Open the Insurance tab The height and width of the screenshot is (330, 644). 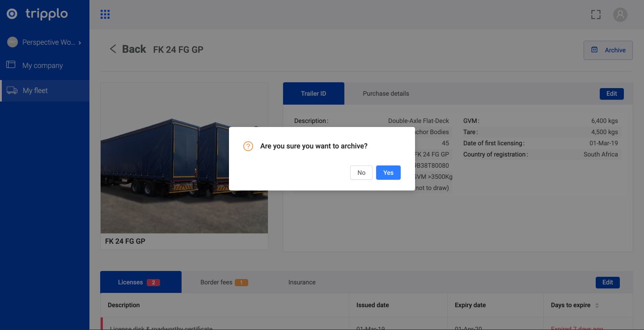point(302,282)
